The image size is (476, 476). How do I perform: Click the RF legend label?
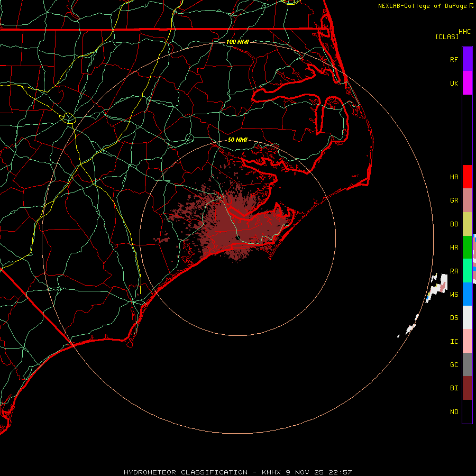coord(454,59)
